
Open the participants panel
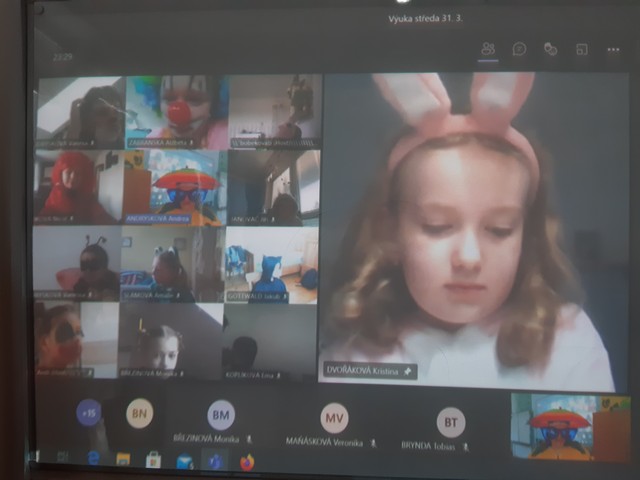pyautogui.click(x=488, y=48)
